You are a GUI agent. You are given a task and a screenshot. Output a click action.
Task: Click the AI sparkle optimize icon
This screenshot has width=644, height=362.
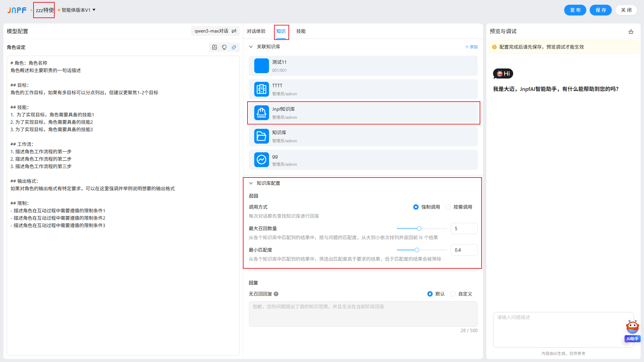[234, 47]
